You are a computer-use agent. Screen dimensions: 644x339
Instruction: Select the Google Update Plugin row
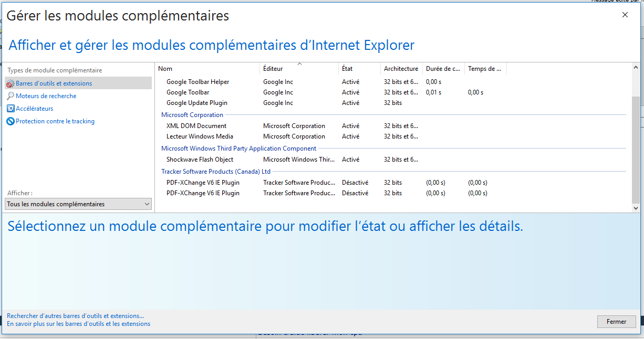(393, 103)
